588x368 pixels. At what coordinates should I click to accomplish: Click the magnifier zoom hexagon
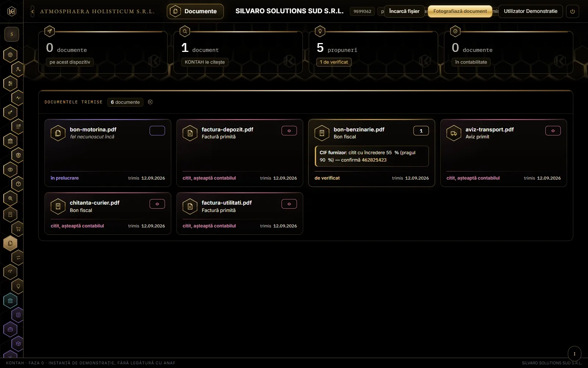(x=10, y=198)
